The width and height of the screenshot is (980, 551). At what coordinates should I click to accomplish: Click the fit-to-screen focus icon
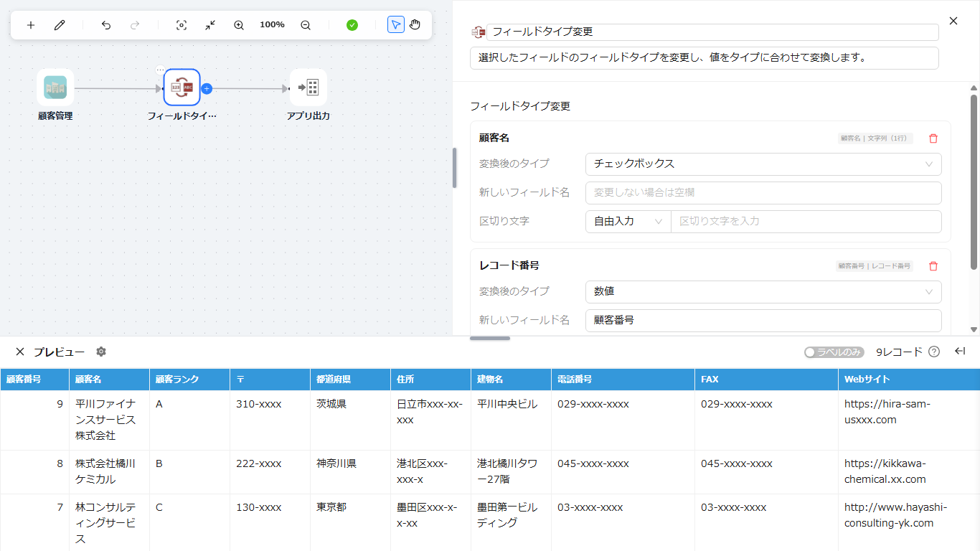182,25
